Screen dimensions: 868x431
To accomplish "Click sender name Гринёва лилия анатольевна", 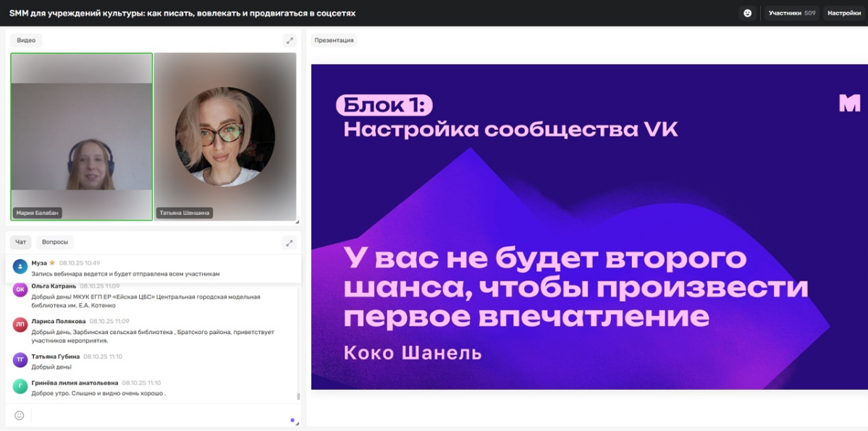I will [x=75, y=383].
